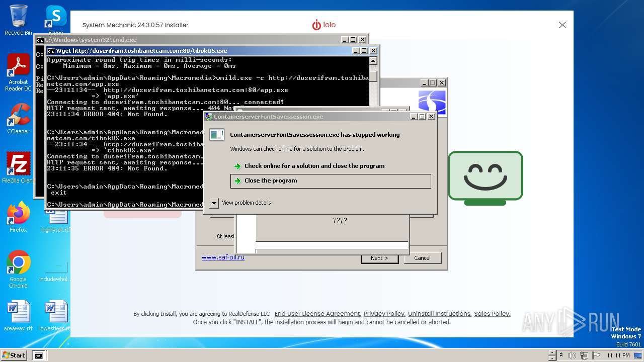The width and height of the screenshot is (644, 362).
Task: Click the 'System Mechanic 24.3.0.57 Installer' title
Action: click(x=135, y=25)
